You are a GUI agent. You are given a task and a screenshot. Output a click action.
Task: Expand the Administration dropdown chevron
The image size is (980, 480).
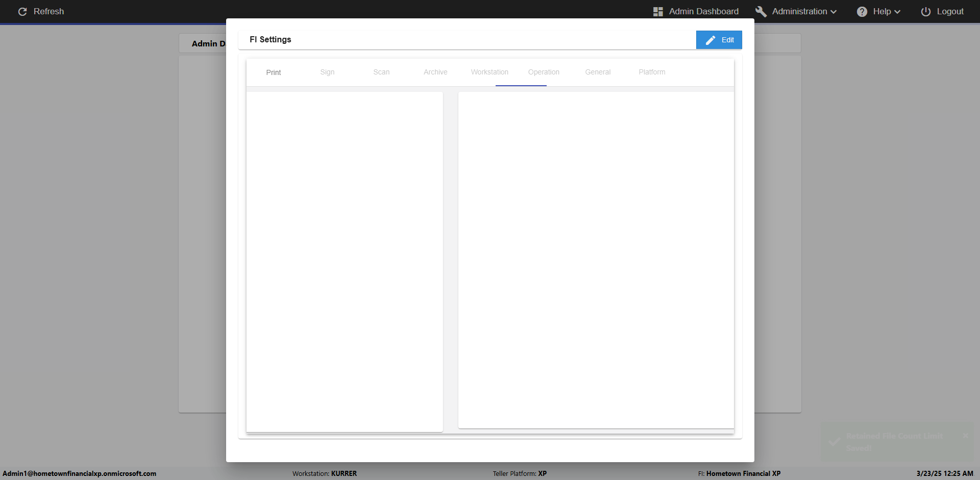(x=834, y=12)
